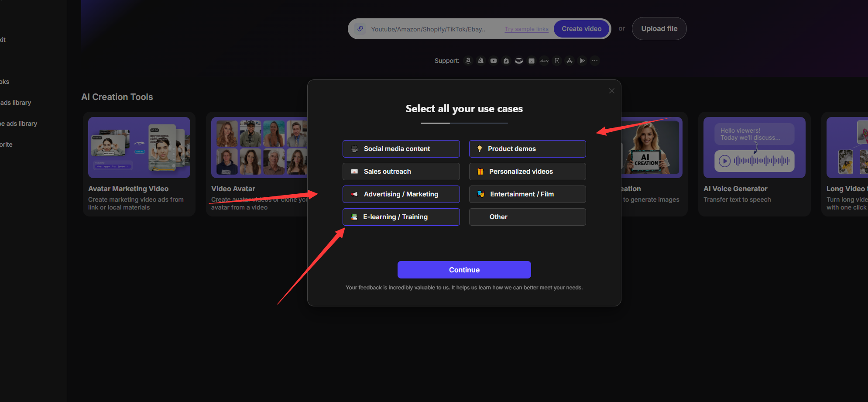Click the App Store support icon
The height and width of the screenshot is (402, 868).
[x=570, y=61]
